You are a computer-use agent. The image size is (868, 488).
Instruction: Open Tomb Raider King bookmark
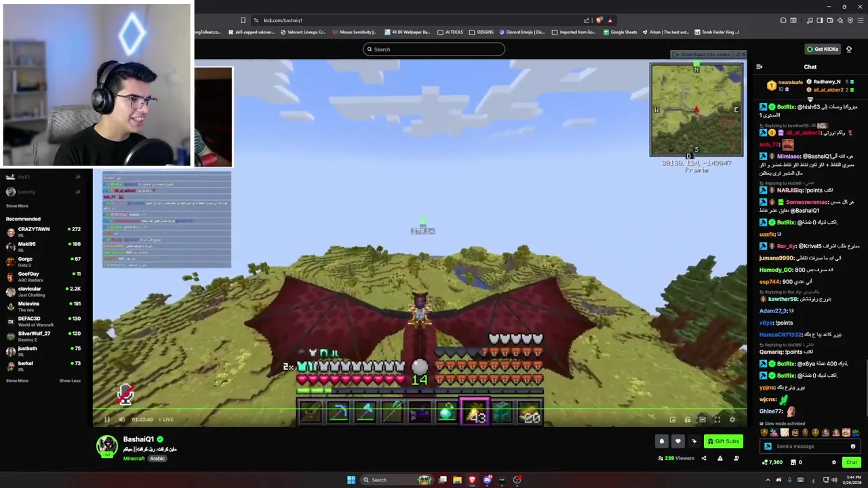pos(717,32)
